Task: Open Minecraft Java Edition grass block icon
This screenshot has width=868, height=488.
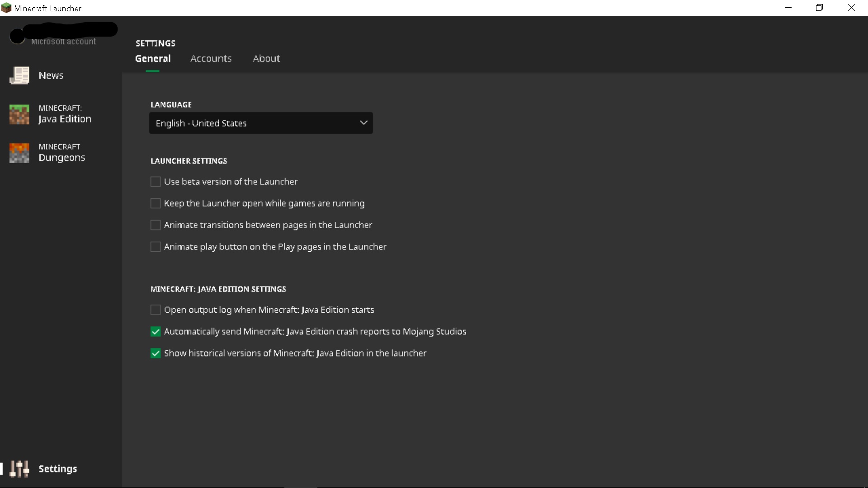Action: pyautogui.click(x=19, y=114)
